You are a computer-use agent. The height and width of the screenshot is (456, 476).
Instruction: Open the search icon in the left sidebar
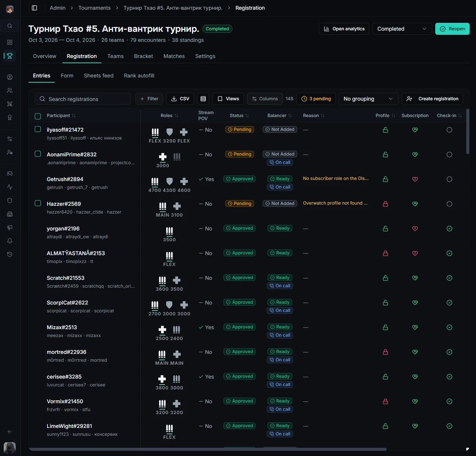(x=10, y=26)
